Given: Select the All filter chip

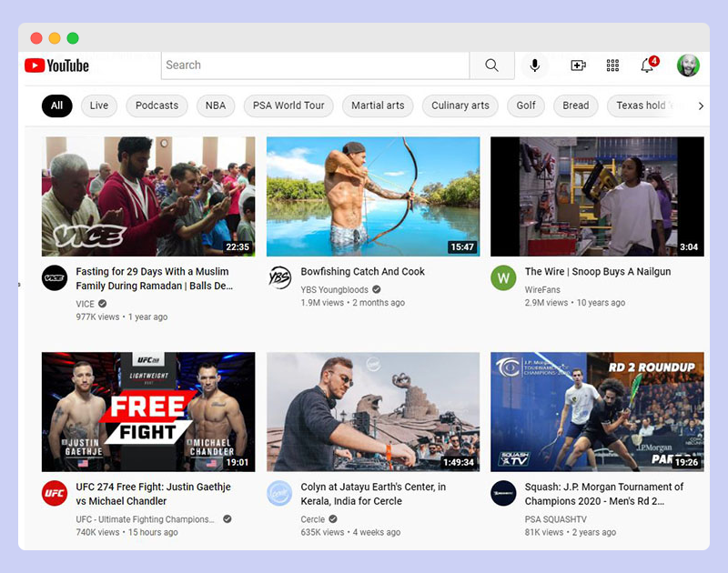Looking at the screenshot, I should (56, 106).
